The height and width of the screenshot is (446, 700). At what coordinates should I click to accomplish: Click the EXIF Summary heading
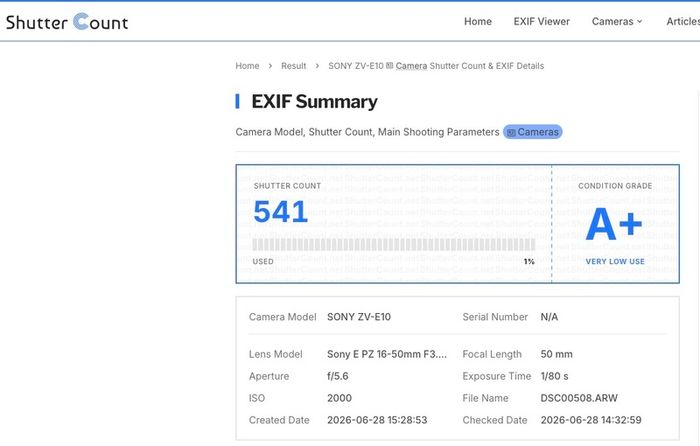coord(314,102)
